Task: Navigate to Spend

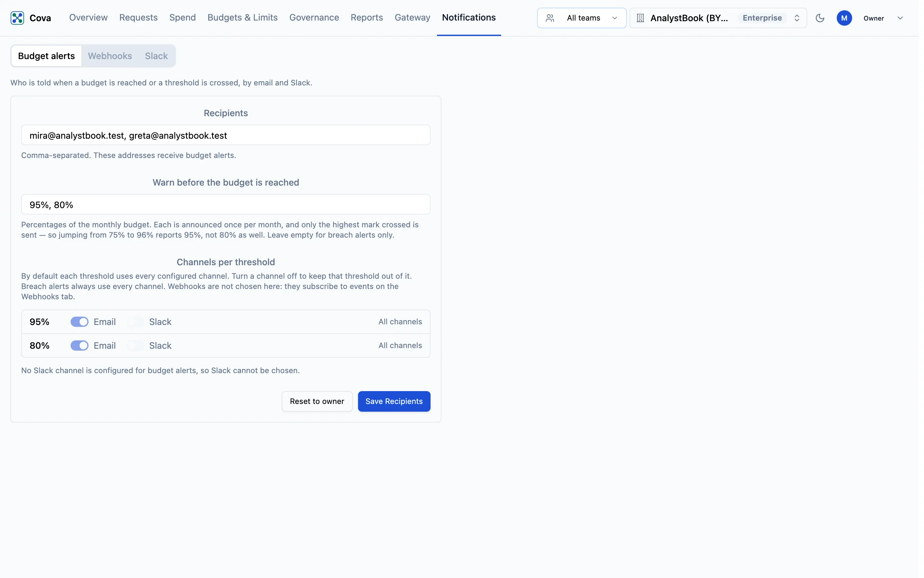Action: pyautogui.click(x=183, y=18)
